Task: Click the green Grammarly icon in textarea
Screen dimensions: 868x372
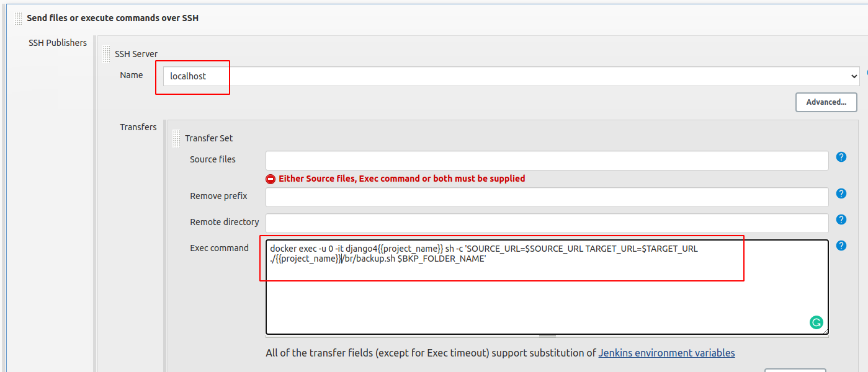Action: 816,322
